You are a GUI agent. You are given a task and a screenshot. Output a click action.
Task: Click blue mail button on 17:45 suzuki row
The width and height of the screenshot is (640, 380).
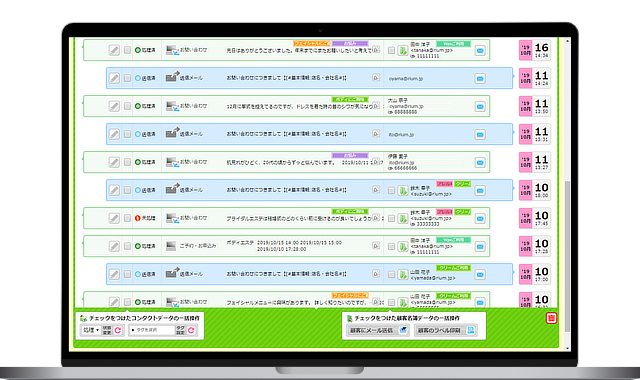click(480, 219)
